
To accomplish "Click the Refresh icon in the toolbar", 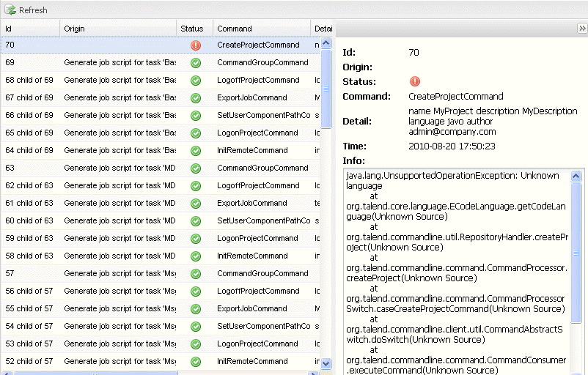I will click(11, 10).
